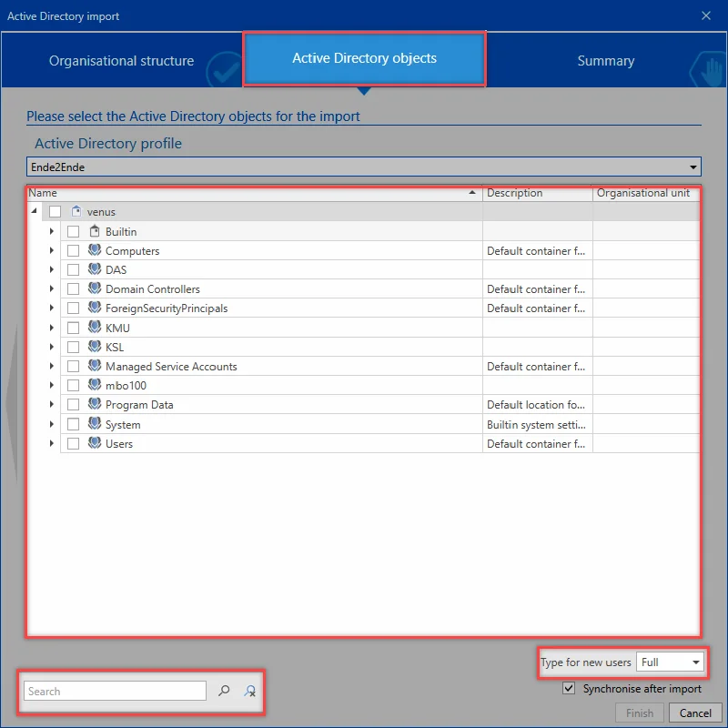Sort by Description column header
The width and height of the screenshot is (728, 728).
click(538, 193)
